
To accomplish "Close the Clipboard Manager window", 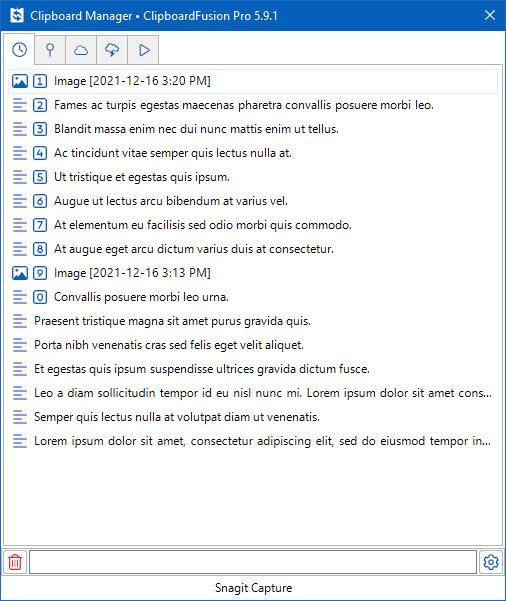I will point(490,15).
